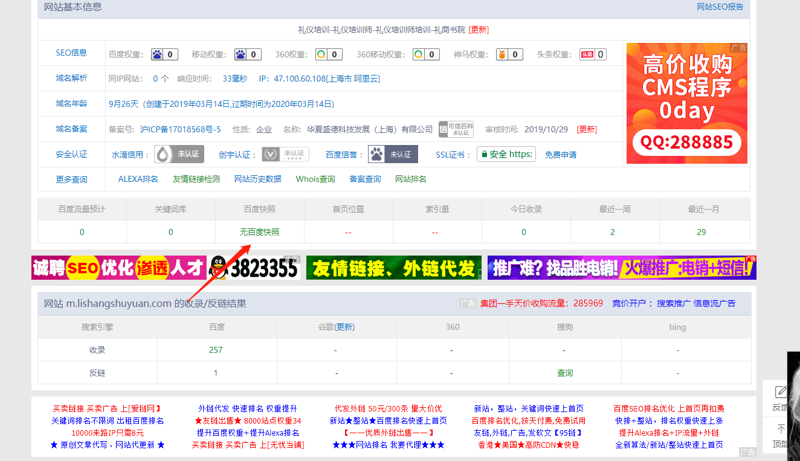This screenshot has width=800, height=461.
Task: Click the 顶部 back-to-top arrow icon
Action: (781, 429)
